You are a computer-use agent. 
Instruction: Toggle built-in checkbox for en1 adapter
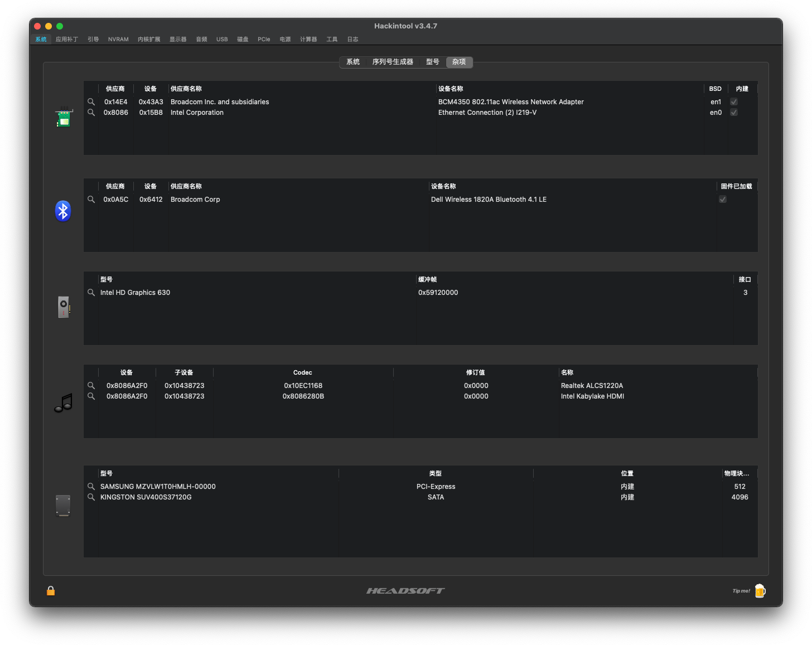(x=734, y=102)
